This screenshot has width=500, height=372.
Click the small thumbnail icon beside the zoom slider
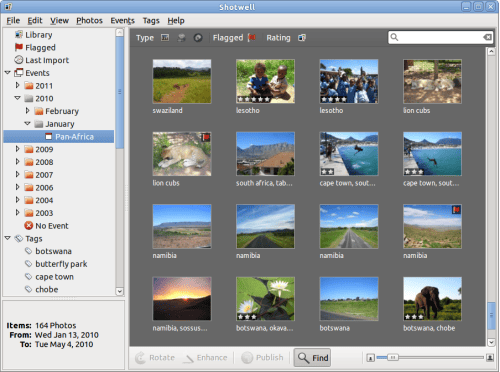click(370, 358)
